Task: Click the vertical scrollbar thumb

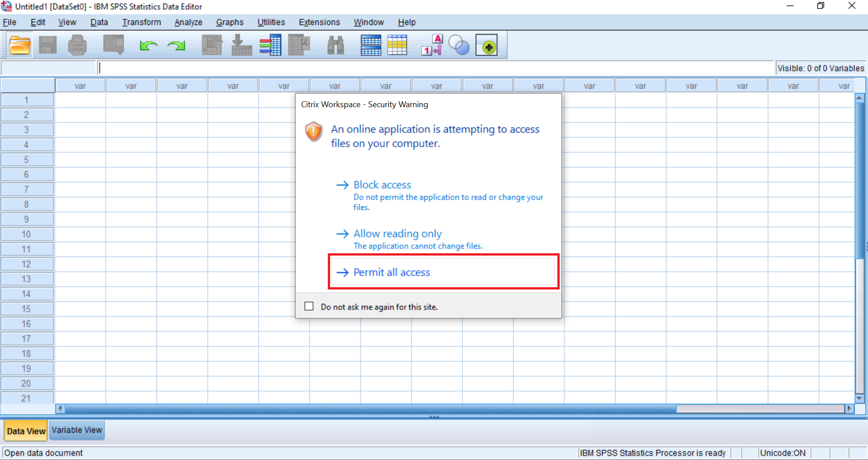Action: tap(859, 180)
